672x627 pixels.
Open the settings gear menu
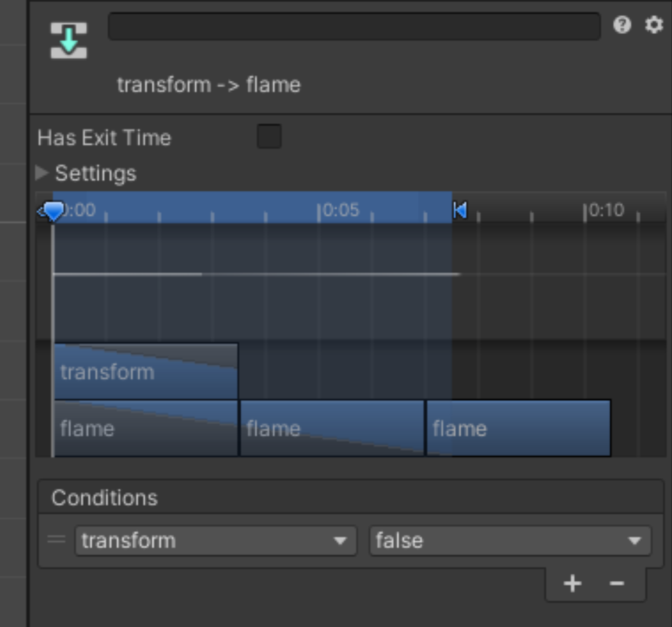pyautogui.click(x=654, y=25)
